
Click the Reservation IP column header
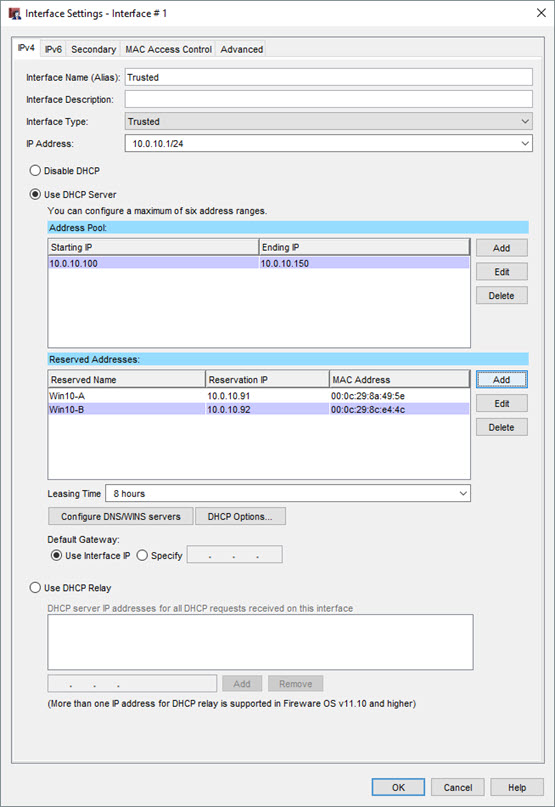267,380
